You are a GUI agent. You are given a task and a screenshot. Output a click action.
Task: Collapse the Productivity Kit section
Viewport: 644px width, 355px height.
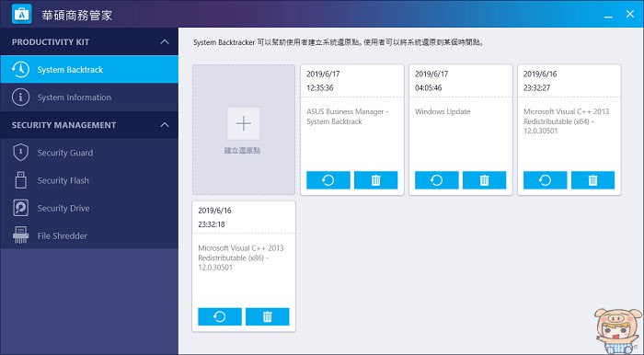[165, 42]
